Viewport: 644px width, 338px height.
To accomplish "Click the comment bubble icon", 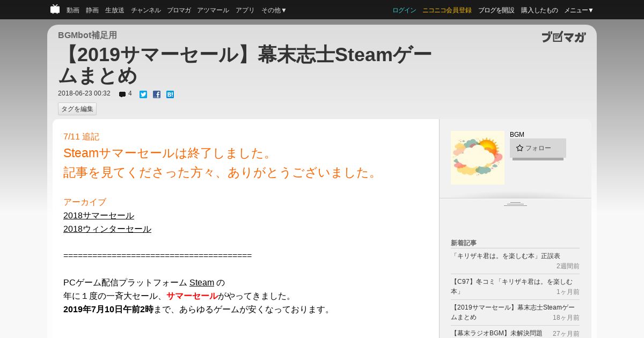I will tap(122, 94).
